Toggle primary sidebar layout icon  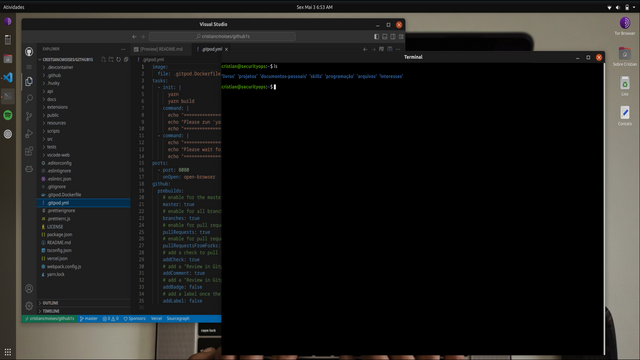[x=376, y=36]
